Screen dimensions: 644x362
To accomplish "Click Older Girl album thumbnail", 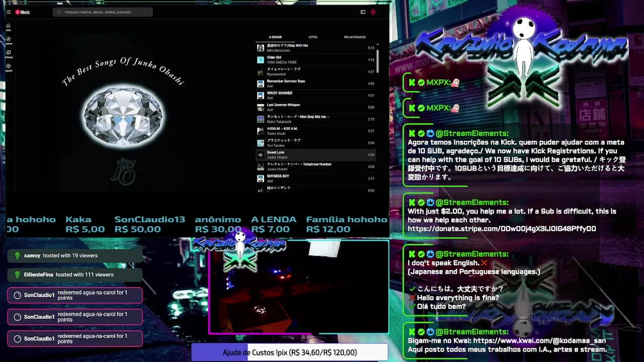I will (261, 60).
